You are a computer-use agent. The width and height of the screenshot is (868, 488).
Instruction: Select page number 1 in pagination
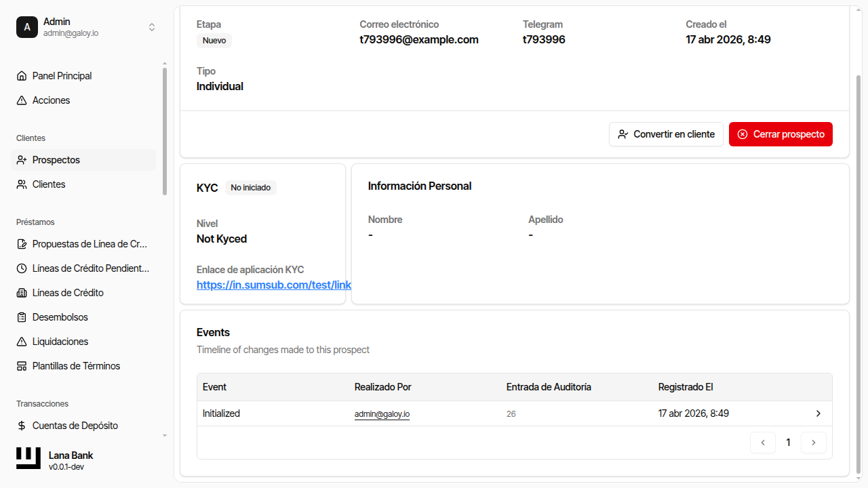pyautogui.click(x=788, y=442)
